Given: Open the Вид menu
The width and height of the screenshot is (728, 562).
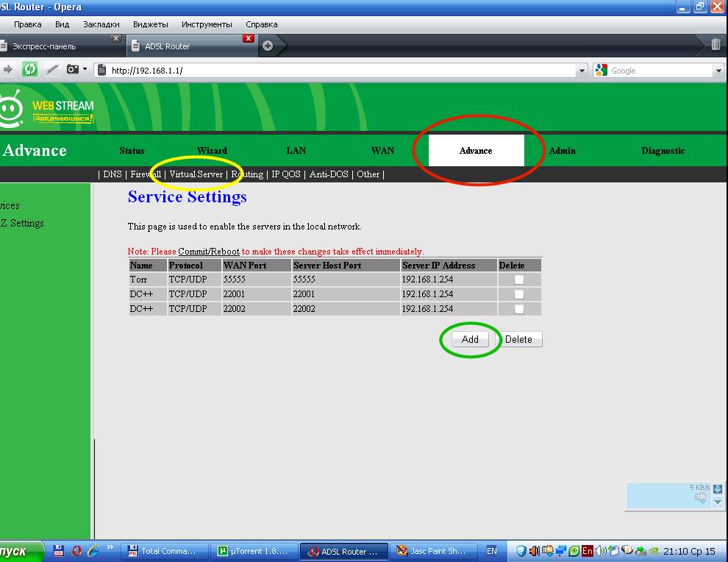Looking at the screenshot, I should point(62,24).
